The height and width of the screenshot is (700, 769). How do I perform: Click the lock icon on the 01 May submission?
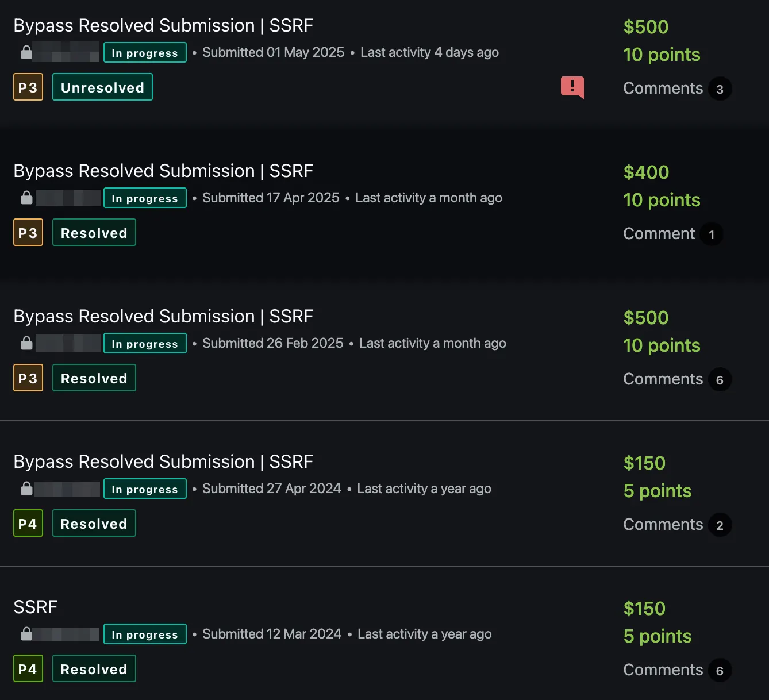[26, 52]
